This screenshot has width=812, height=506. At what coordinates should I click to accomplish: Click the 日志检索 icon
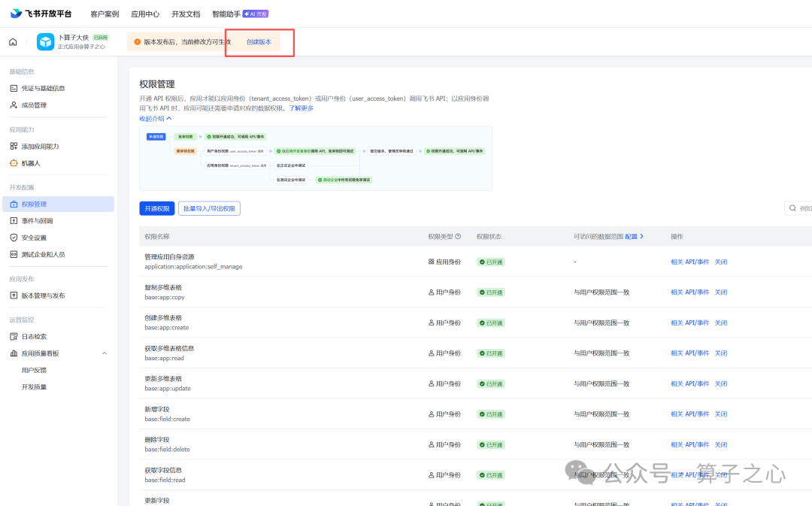point(14,337)
